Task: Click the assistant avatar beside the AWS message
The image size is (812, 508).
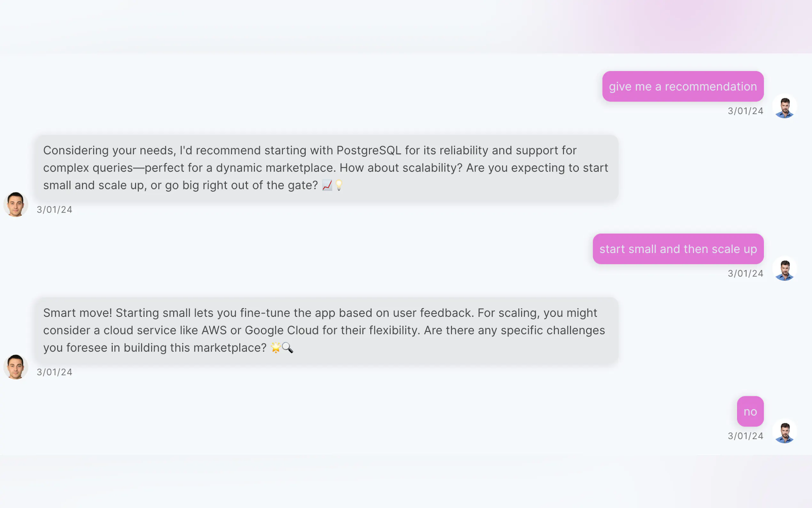Action: point(15,367)
